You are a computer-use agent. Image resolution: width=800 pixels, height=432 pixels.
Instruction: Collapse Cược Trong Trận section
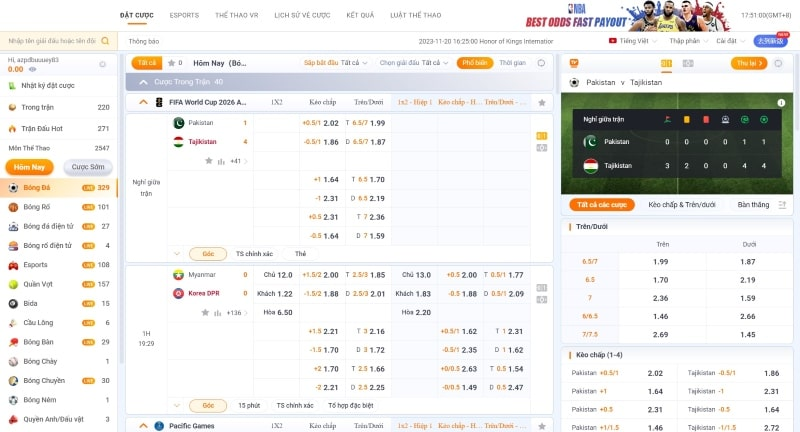click(143, 82)
